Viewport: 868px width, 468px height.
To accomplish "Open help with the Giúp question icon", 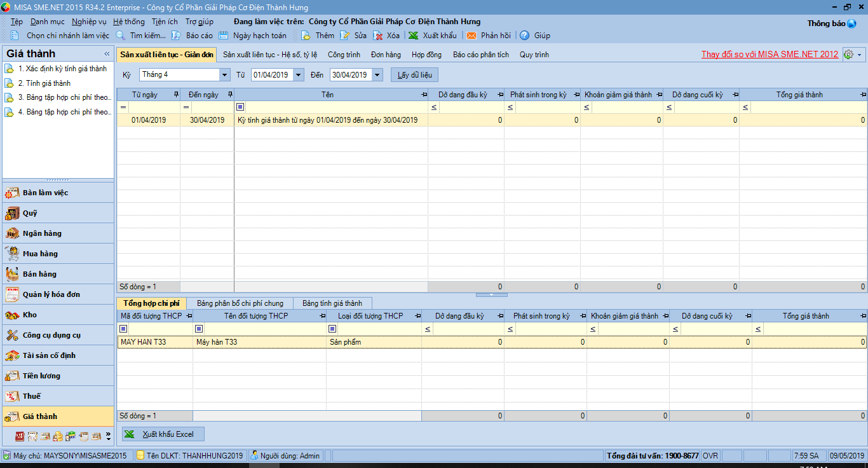I will [524, 36].
